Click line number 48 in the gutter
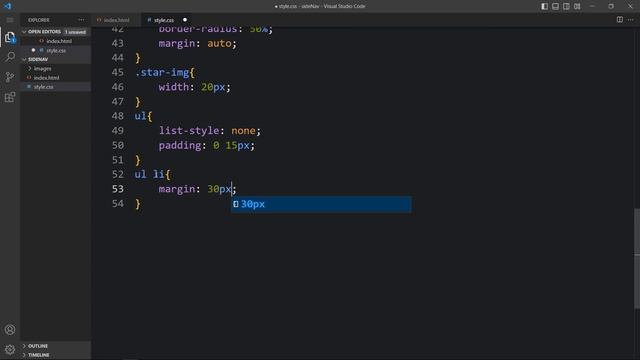Screen dimensions: 640x360 pyautogui.click(x=118, y=116)
